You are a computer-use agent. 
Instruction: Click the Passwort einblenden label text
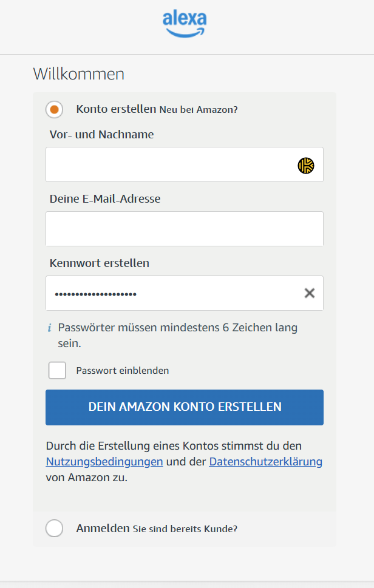point(123,371)
